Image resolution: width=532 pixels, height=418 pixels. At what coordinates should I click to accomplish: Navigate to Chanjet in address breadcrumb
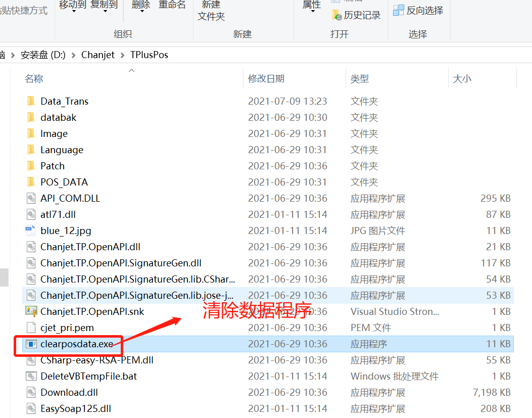(x=98, y=55)
